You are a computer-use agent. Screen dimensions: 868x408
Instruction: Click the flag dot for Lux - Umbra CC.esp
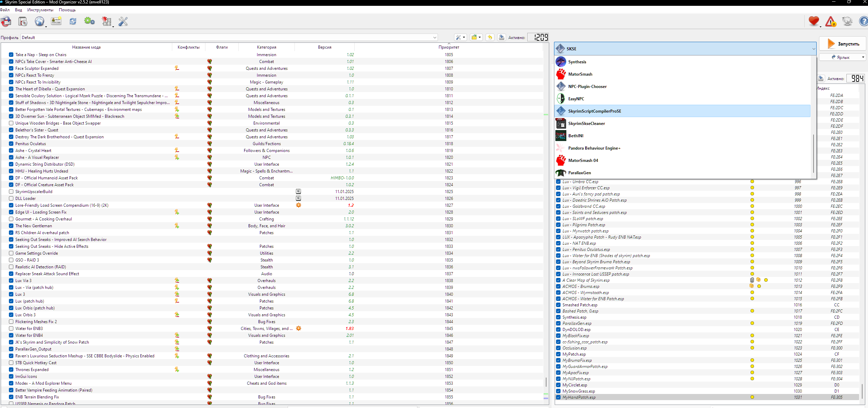[x=752, y=181]
